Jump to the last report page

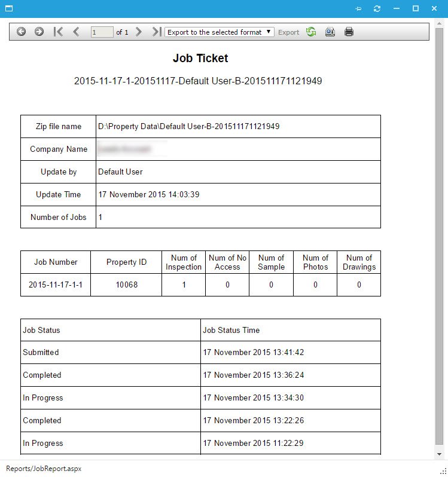pos(157,32)
